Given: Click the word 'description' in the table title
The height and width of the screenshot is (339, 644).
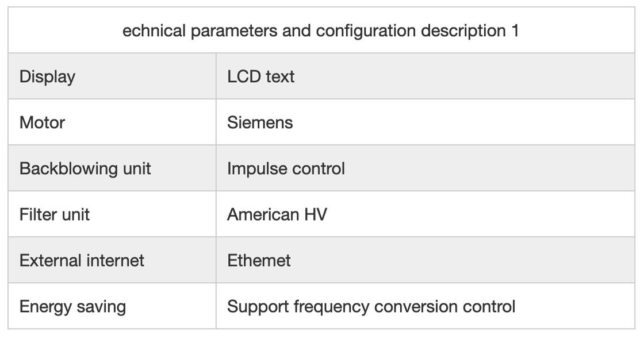Looking at the screenshot, I should pos(463,30).
